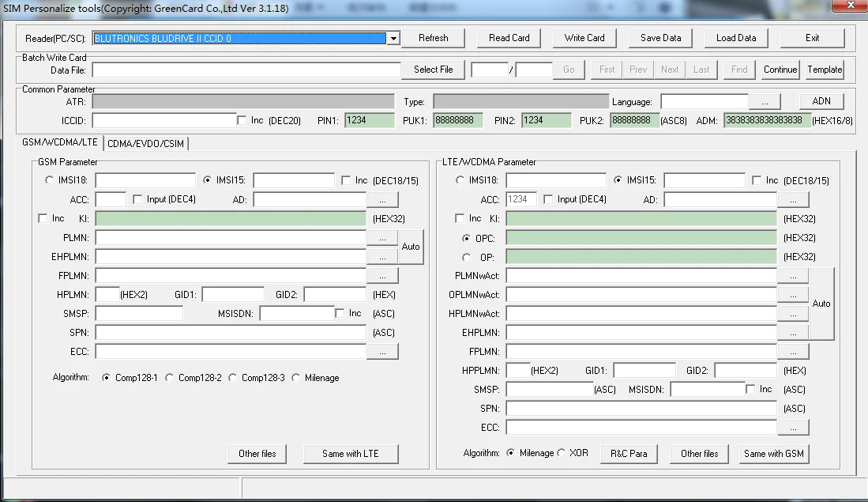Image resolution: width=868 pixels, height=502 pixels.
Task: Click the Write Card button
Action: [x=584, y=38]
